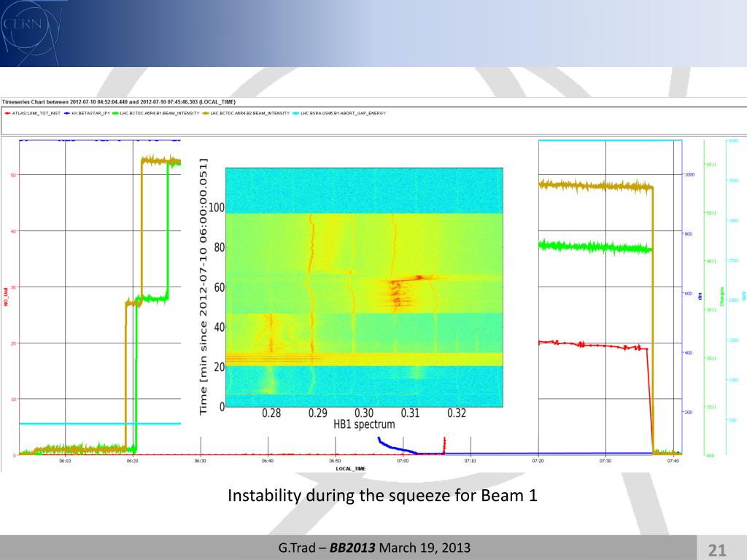Click the 07:10 time tick
The width and height of the screenshot is (747, 560).
471,461
